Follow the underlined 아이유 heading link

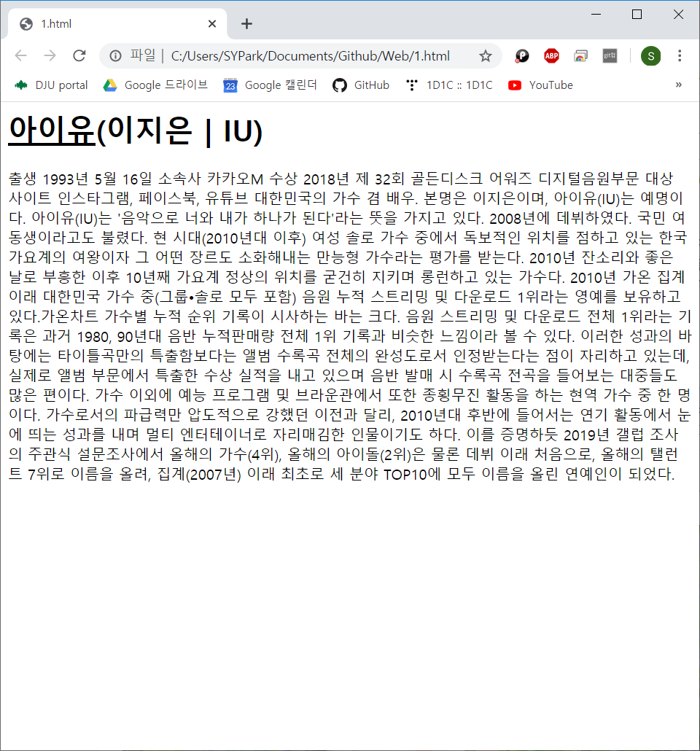(x=52, y=131)
